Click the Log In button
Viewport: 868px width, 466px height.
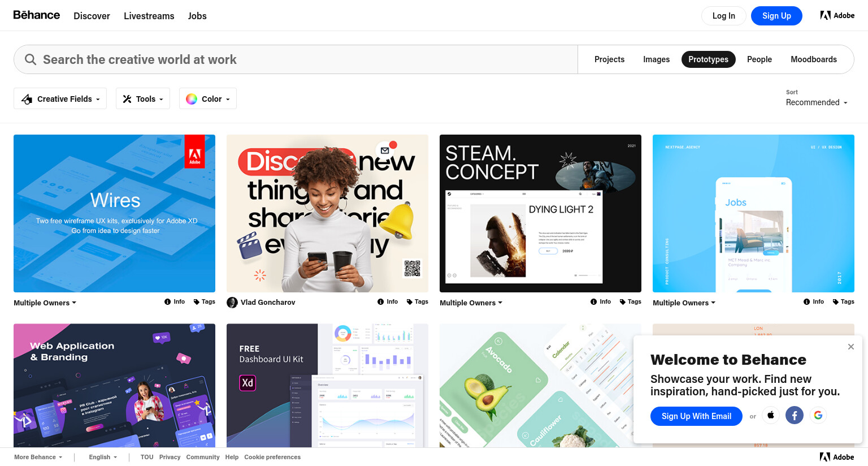pyautogui.click(x=724, y=16)
